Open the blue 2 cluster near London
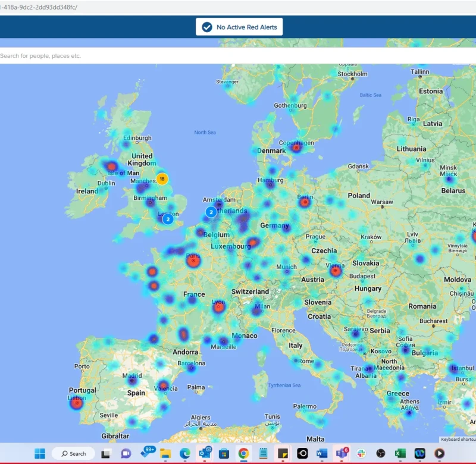 168,219
